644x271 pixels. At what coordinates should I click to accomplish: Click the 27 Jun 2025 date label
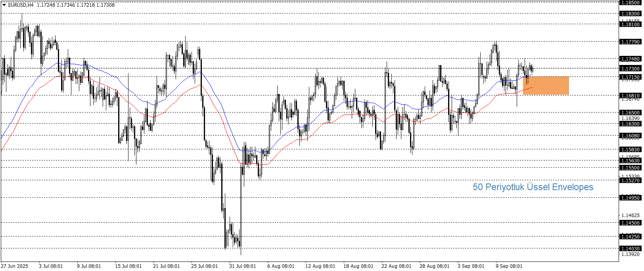click(15, 266)
